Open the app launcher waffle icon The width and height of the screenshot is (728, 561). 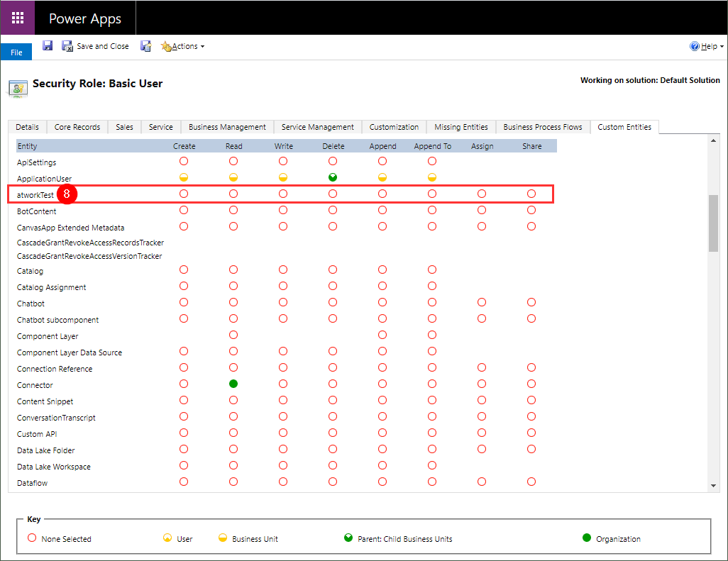18,18
